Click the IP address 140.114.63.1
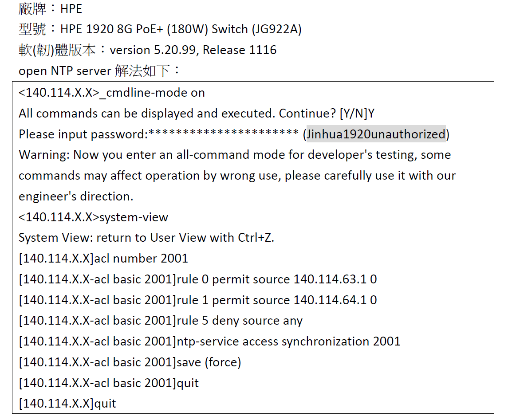This screenshot has height=420, width=508. click(330, 279)
